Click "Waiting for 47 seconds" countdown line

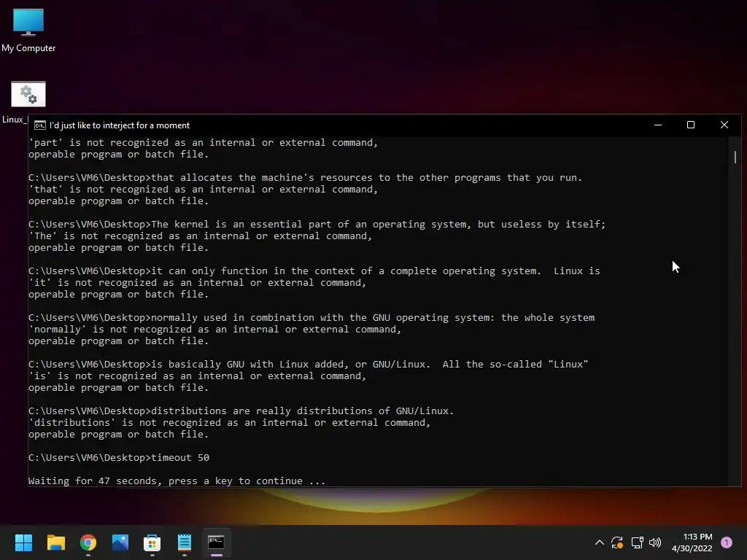(177, 481)
